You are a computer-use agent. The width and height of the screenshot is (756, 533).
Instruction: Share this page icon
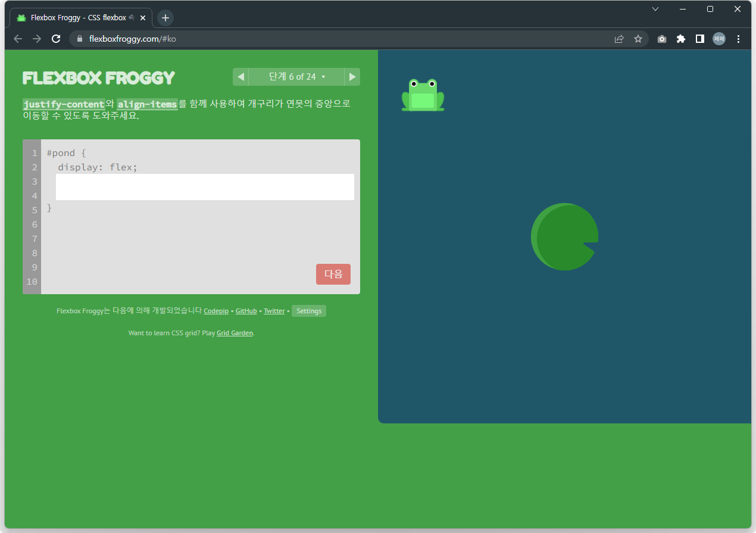pyautogui.click(x=619, y=39)
